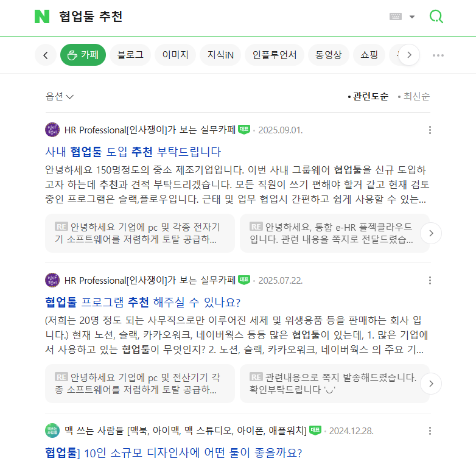Open more options for 2025.07.22 post
Image resolution: width=476 pixels, height=464 pixels.
(430, 281)
